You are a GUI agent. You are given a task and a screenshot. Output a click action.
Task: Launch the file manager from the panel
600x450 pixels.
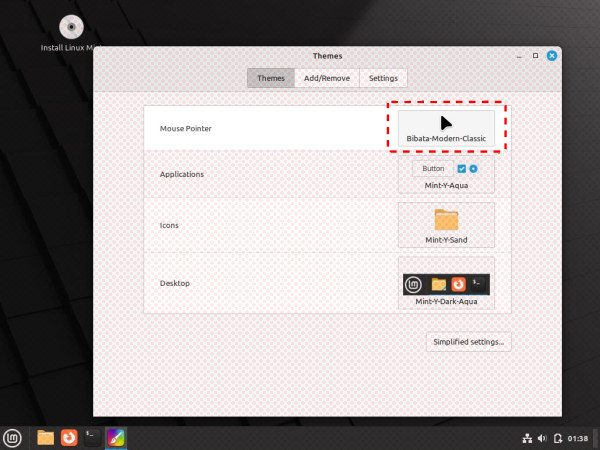46,438
